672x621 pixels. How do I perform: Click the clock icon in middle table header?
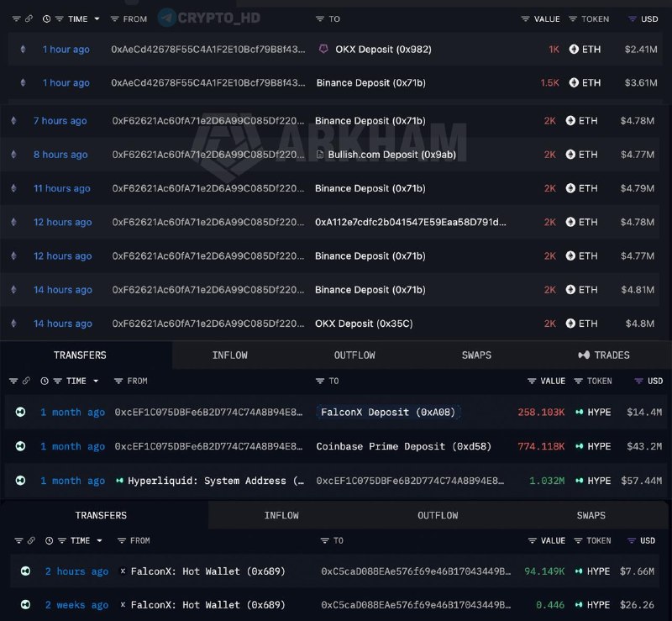coord(45,381)
